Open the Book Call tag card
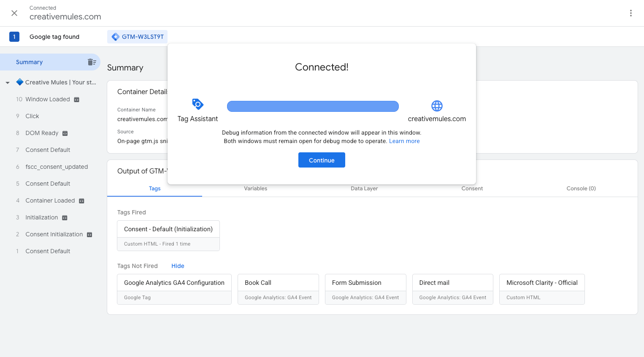The height and width of the screenshot is (357, 644). coord(278,289)
